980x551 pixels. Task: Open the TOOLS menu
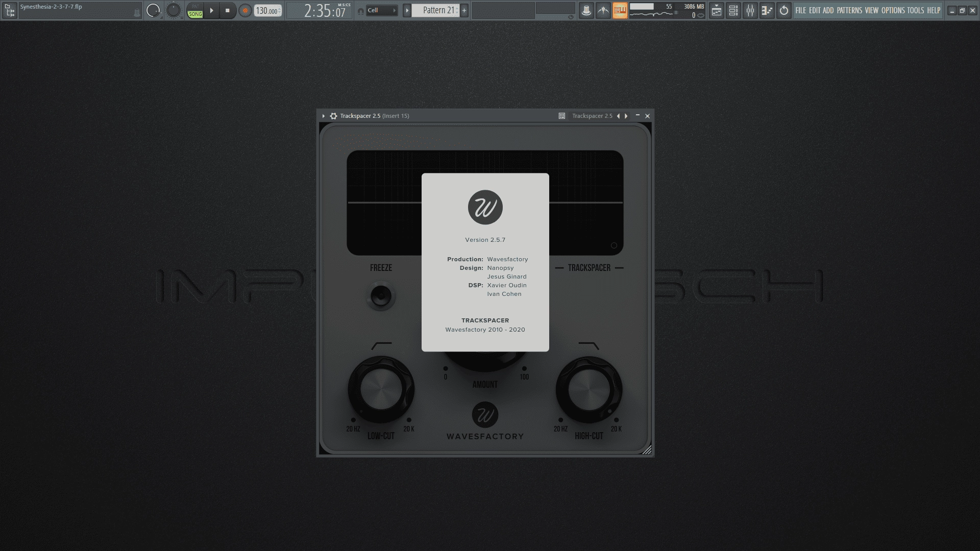(x=916, y=10)
